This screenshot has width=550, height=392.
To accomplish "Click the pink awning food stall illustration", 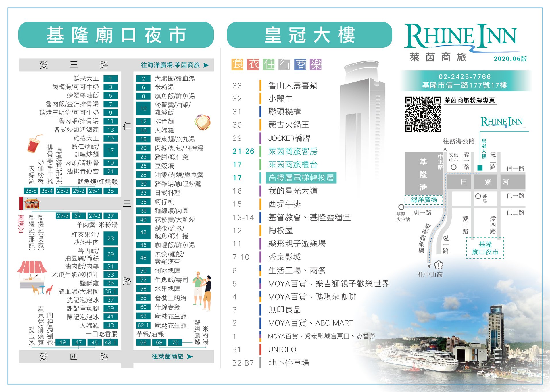I will point(32,274).
